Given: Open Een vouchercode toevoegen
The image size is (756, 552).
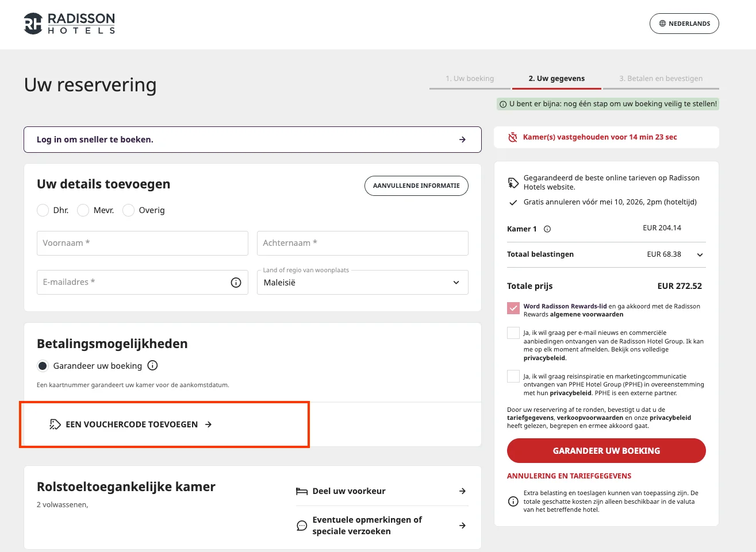Looking at the screenshot, I should tap(131, 424).
